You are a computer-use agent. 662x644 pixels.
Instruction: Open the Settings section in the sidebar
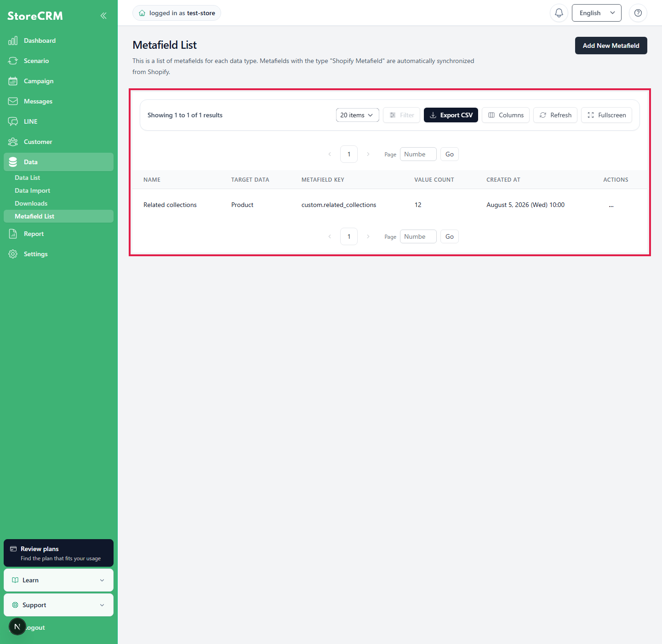click(x=58, y=254)
